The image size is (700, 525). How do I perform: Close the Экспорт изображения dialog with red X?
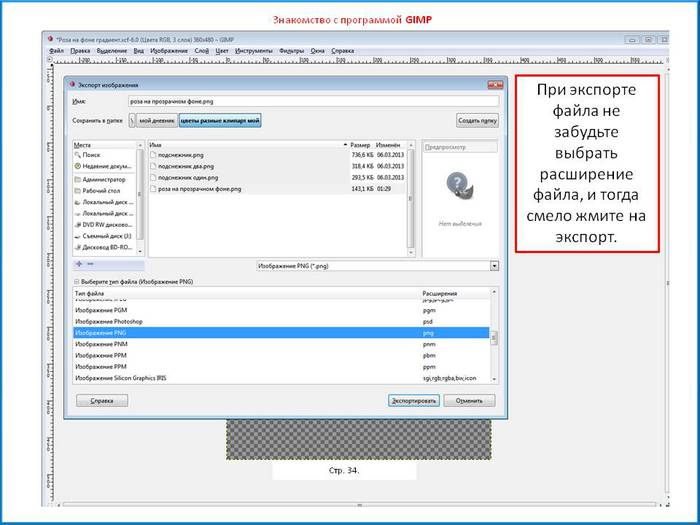[x=495, y=84]
